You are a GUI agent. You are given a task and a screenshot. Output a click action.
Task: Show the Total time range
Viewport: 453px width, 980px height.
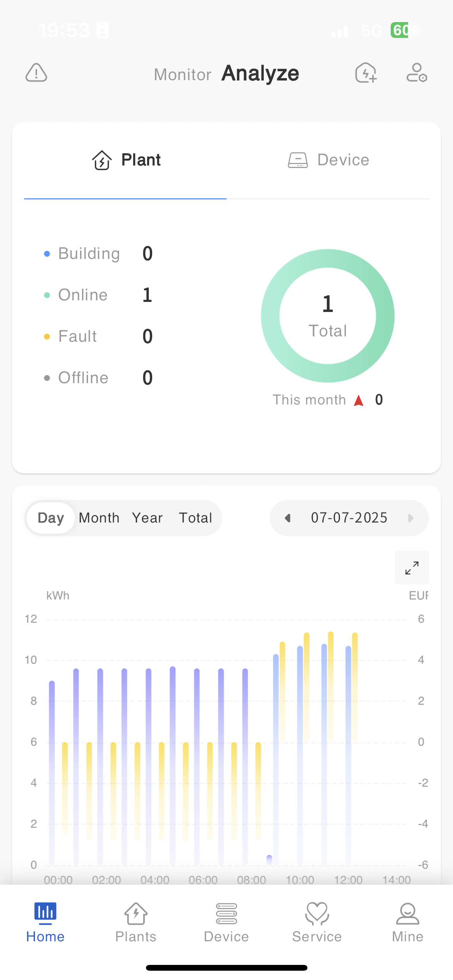coord(196,518)
